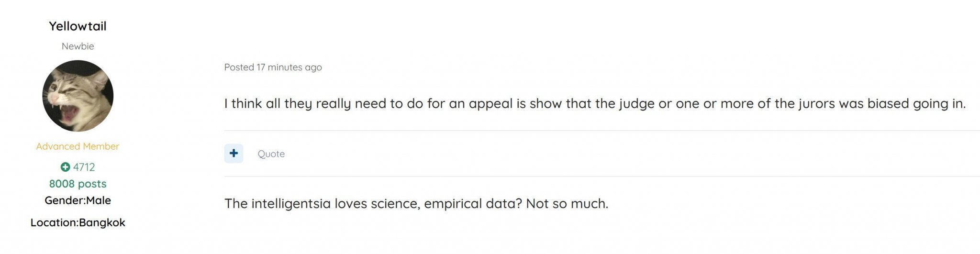Click the green reputation plus icon
This screenshot has width=980, height=254.
coord(65,167)
